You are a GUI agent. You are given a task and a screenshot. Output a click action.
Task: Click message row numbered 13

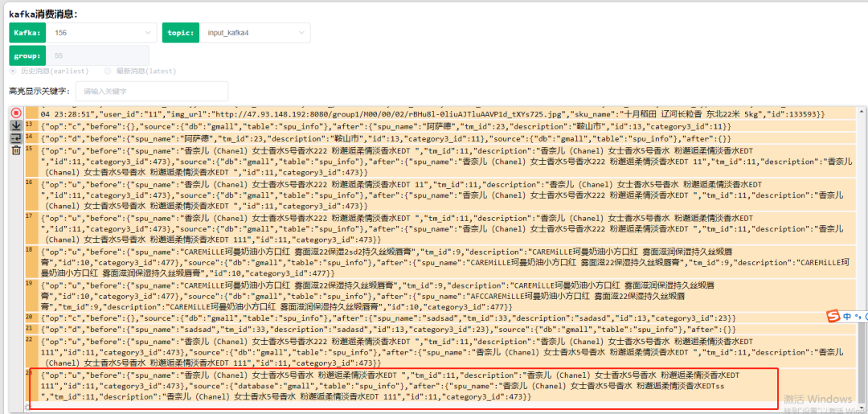440,125
